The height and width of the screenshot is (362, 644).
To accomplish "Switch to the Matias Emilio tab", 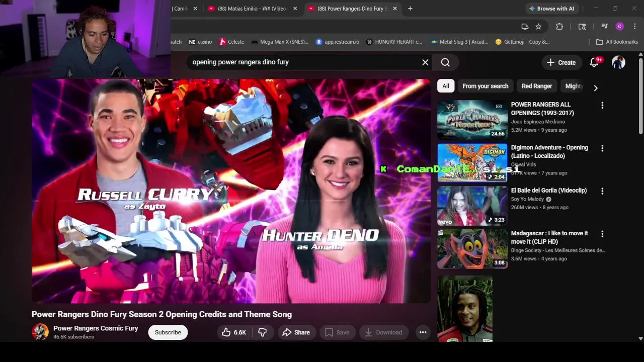I will tap(253, 9).
